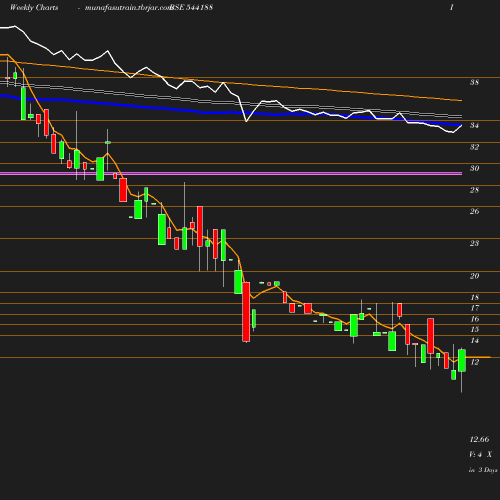Click price axis label 15
The image size is (500, 500).
coord(474,329)
